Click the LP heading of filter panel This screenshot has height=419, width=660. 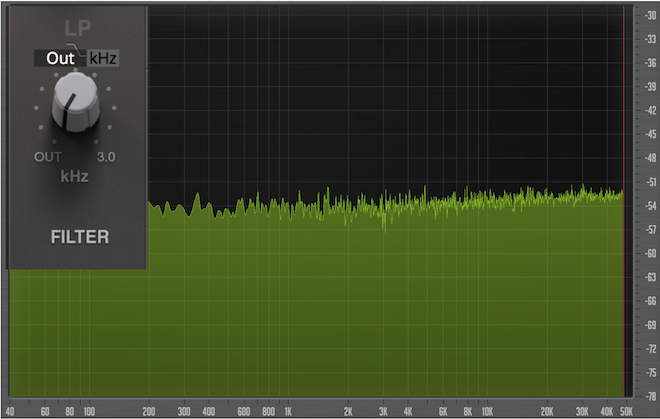[x=77, y=28]
